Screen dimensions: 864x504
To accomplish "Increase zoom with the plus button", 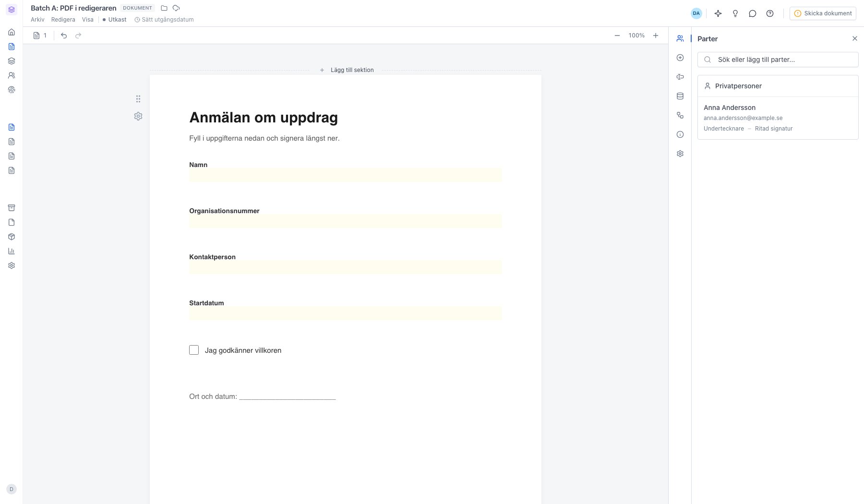I will pyautogui.click(x=656, y=36).
